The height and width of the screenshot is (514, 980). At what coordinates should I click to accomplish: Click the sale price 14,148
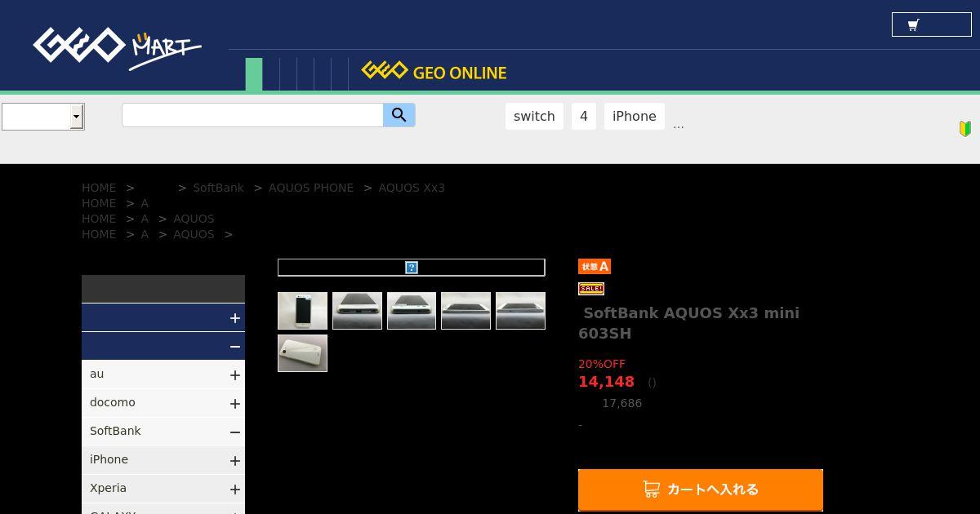pyautogui.click(x=606, y=382)
